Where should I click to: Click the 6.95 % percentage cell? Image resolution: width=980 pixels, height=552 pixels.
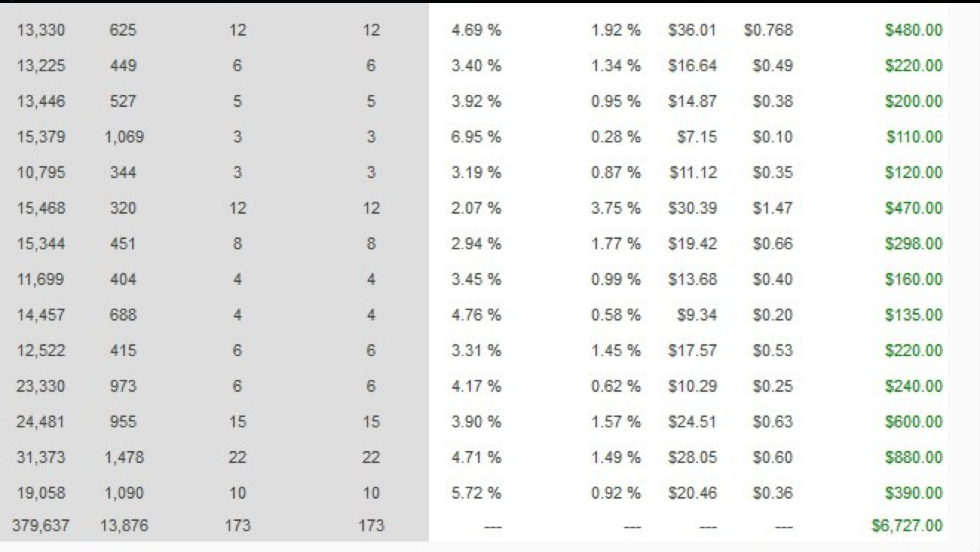476,137
